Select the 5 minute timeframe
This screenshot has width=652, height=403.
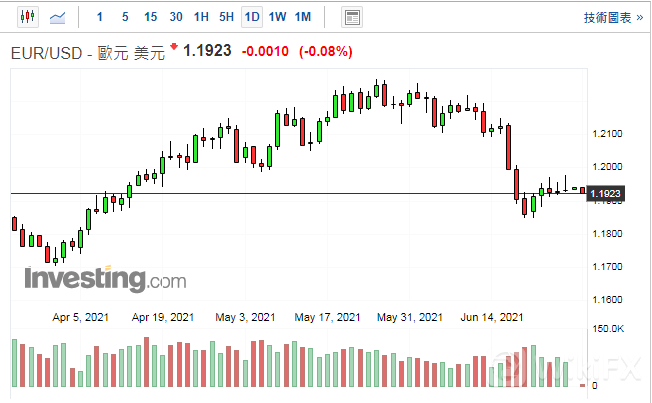[x=124, y=17]
